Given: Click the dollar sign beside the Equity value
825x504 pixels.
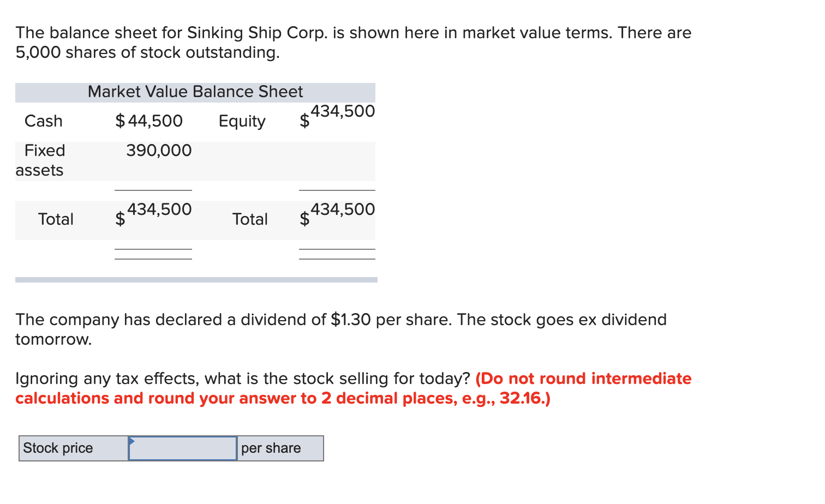Looking at the screenshot, I should pyautogui.click(x=304, y=121).
